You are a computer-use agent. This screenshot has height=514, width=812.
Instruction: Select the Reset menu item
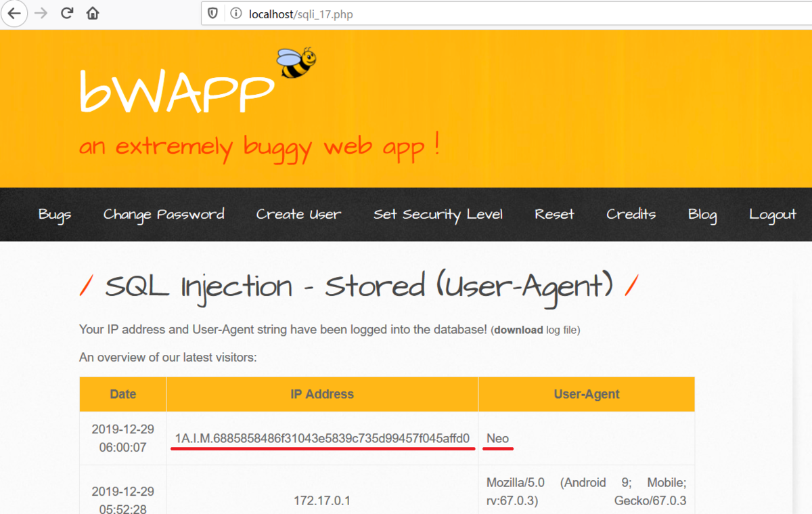(x=554, y=215)
